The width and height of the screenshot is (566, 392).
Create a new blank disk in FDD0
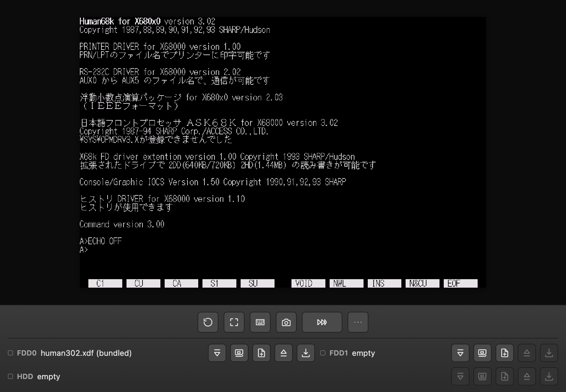(x=261, y=353)
